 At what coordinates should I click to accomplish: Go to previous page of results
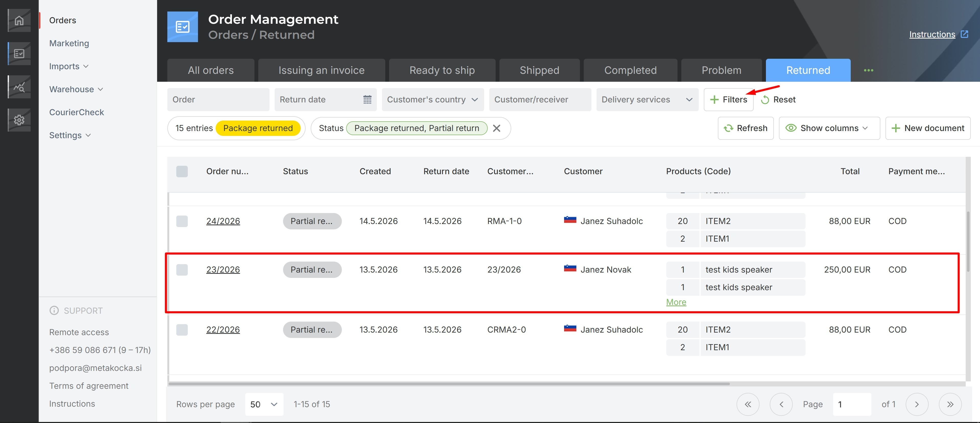point(781,404)
